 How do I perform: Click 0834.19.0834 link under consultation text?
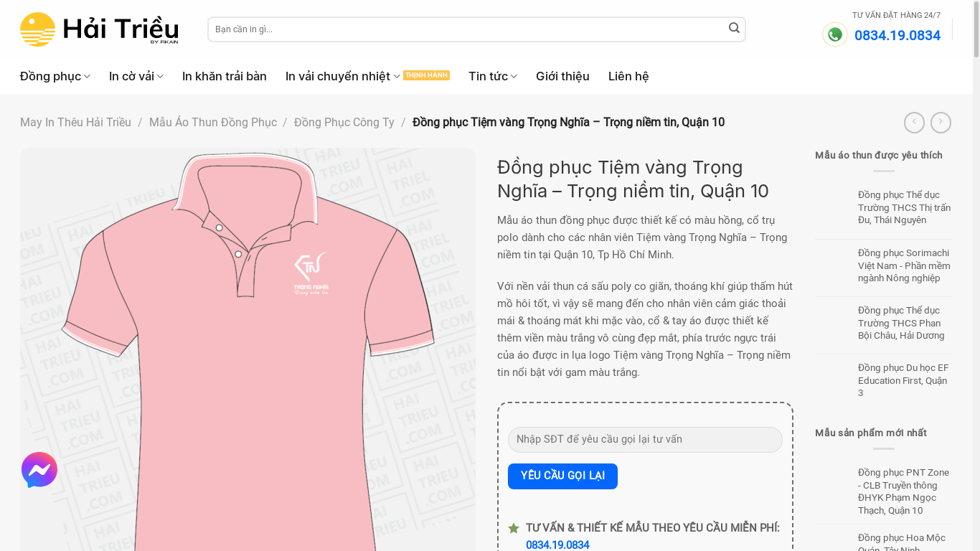(x=557, y=545)
